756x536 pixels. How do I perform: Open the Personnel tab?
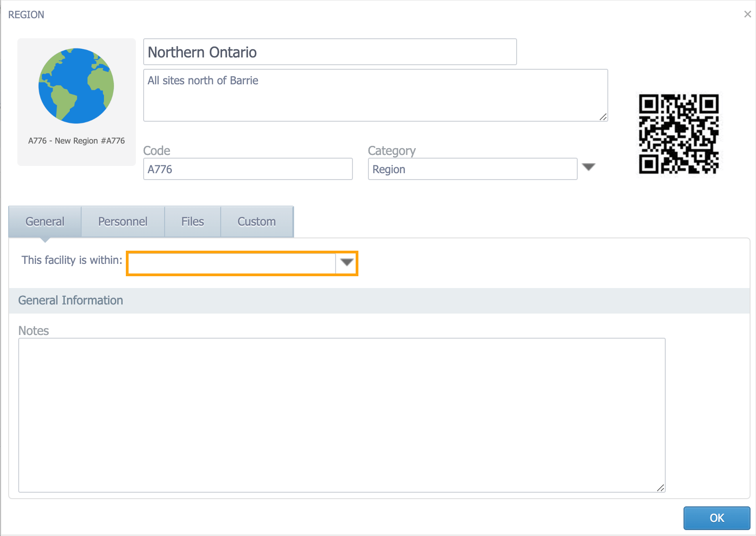(x=123, y=222)
